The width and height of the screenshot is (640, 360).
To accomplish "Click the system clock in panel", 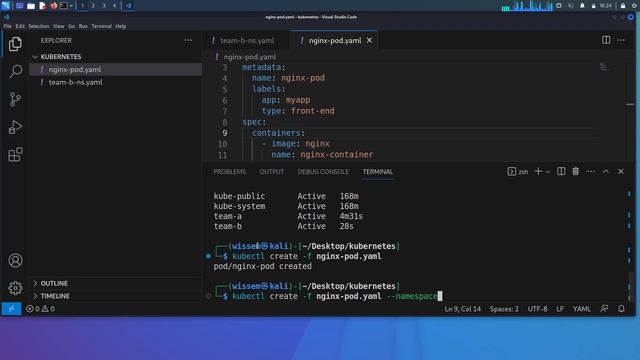I will coord(606,6).
